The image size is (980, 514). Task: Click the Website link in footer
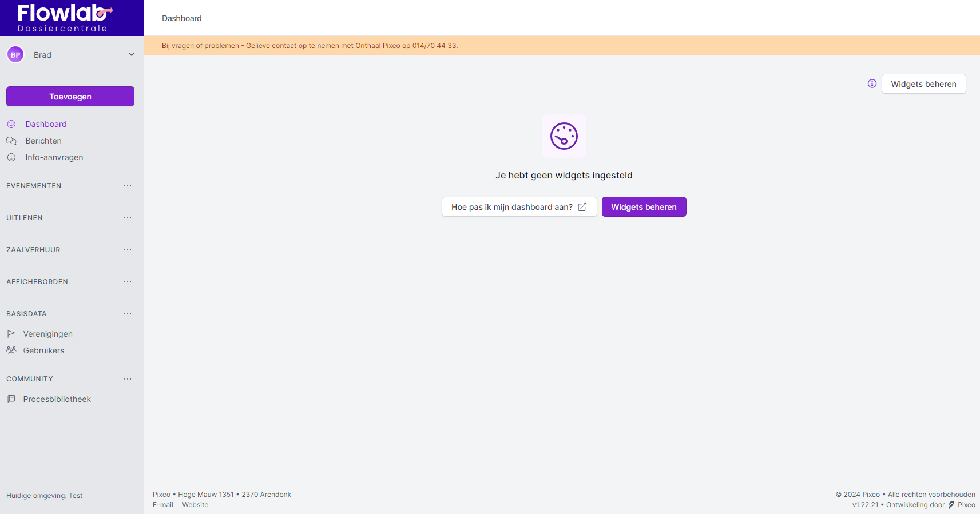[195, 505]
